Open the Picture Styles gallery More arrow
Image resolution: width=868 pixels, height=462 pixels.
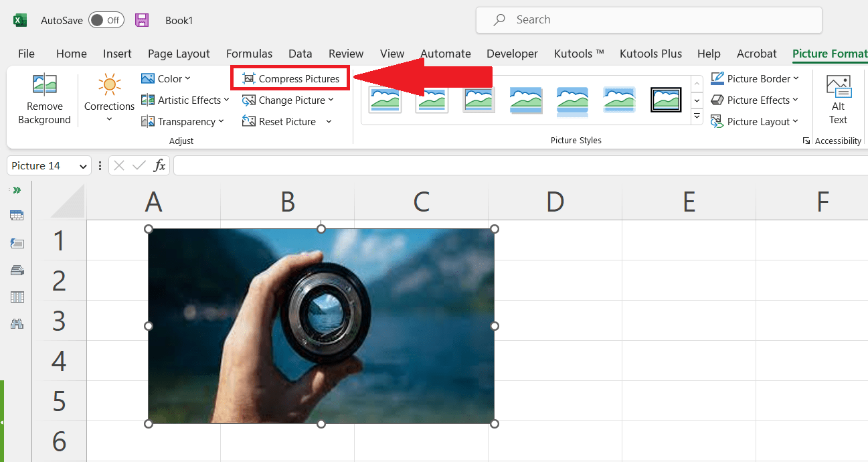coord(697,115)
